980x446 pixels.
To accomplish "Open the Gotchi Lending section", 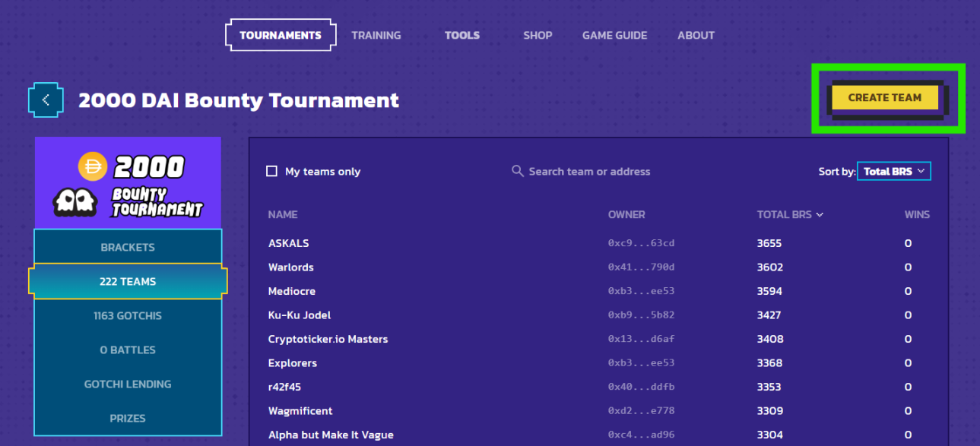I will click(128, 384).
